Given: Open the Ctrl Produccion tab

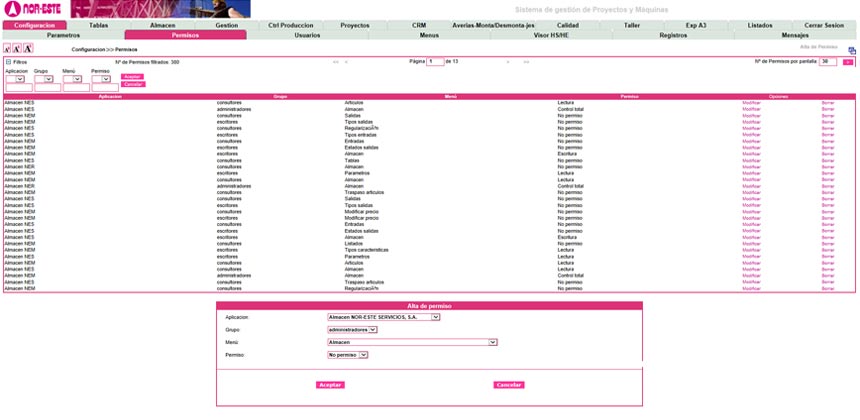Looking at the screenshot, I should [291, 25].
